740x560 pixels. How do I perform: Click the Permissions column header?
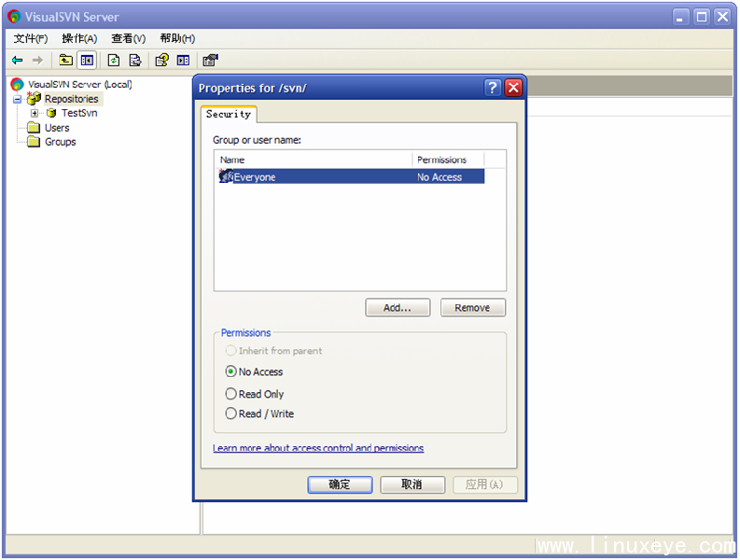click(x=448, y=160)
